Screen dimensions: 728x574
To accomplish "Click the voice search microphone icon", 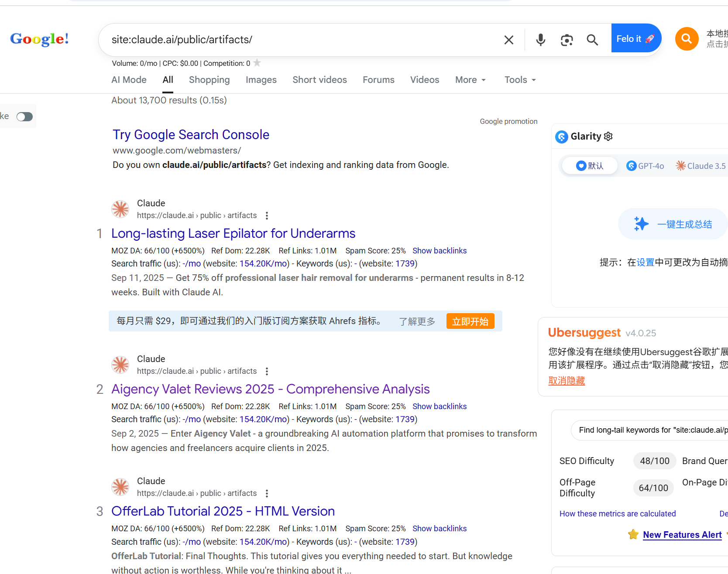I will [x=540, y=40].
